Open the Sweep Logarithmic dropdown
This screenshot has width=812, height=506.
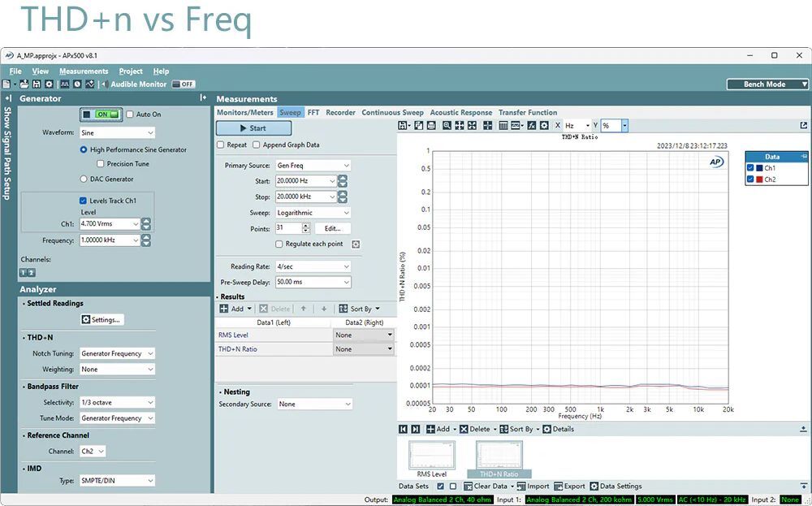313,213
